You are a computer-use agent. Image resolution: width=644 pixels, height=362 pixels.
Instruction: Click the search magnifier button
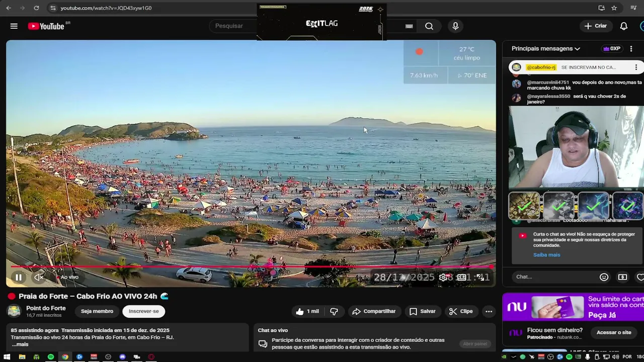pyautogui.click(x=429, y=26)
